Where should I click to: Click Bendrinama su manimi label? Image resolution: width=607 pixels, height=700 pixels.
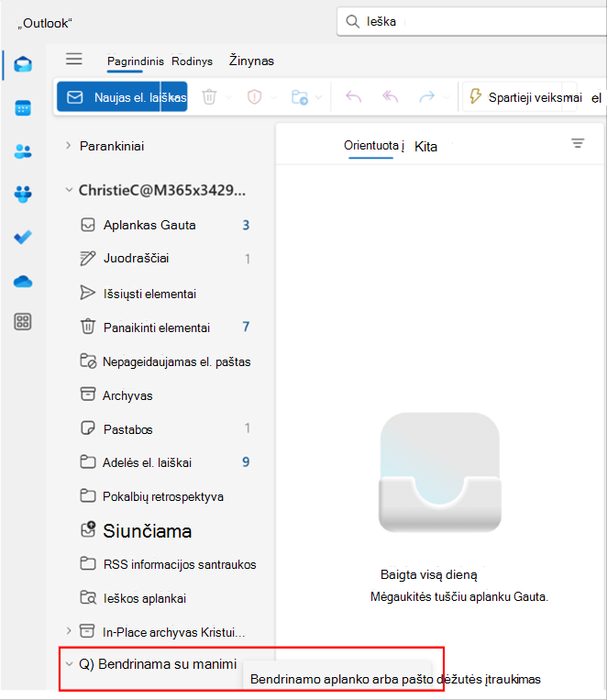coord(168,664)
